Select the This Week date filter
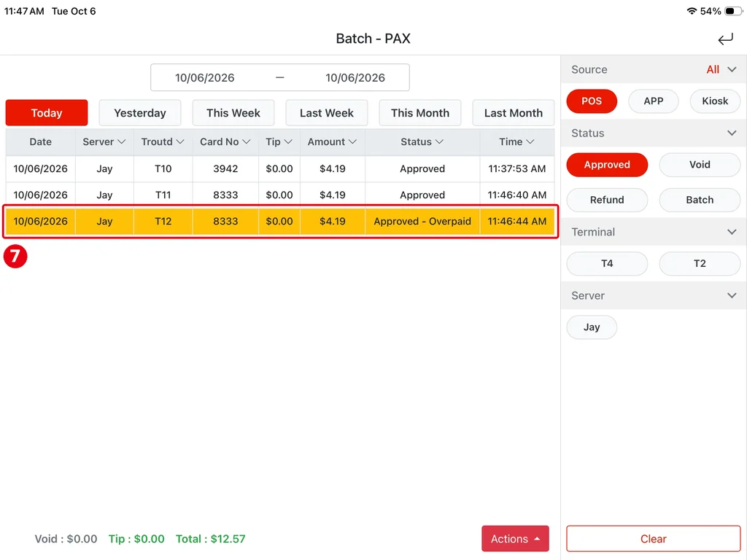The height and width of the screenshot is (560, 747). tap(233, 113)
